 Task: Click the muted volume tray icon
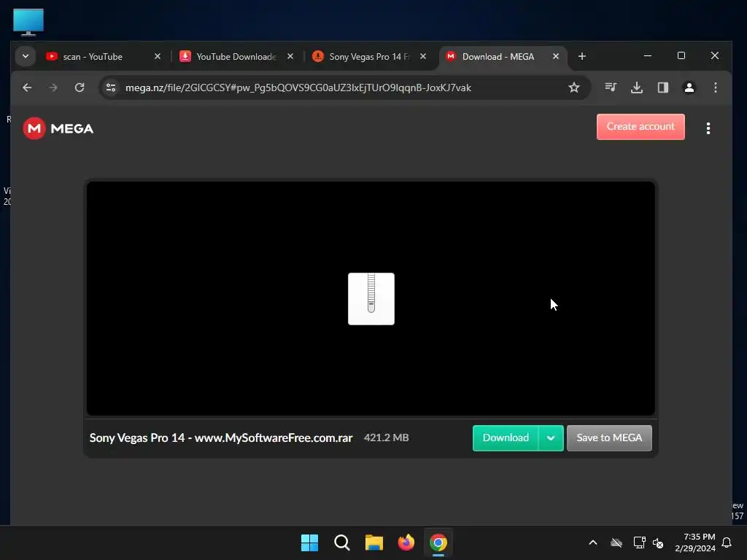pos(659,542)
